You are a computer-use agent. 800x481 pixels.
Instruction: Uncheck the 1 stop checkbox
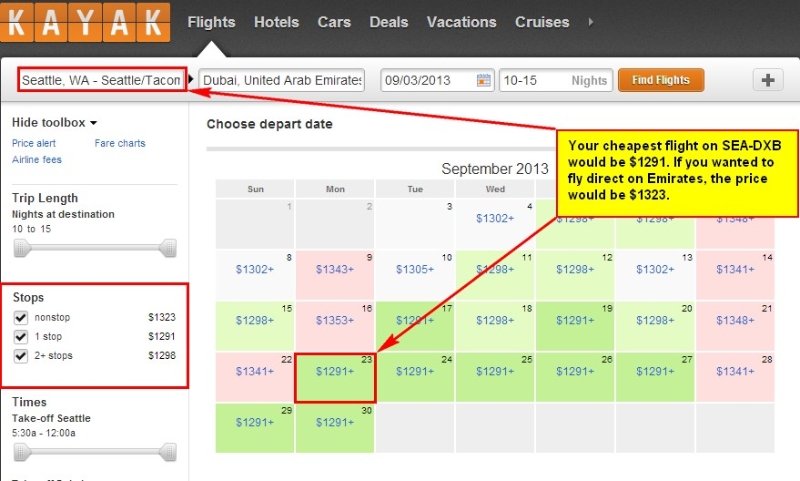(20, 337)
